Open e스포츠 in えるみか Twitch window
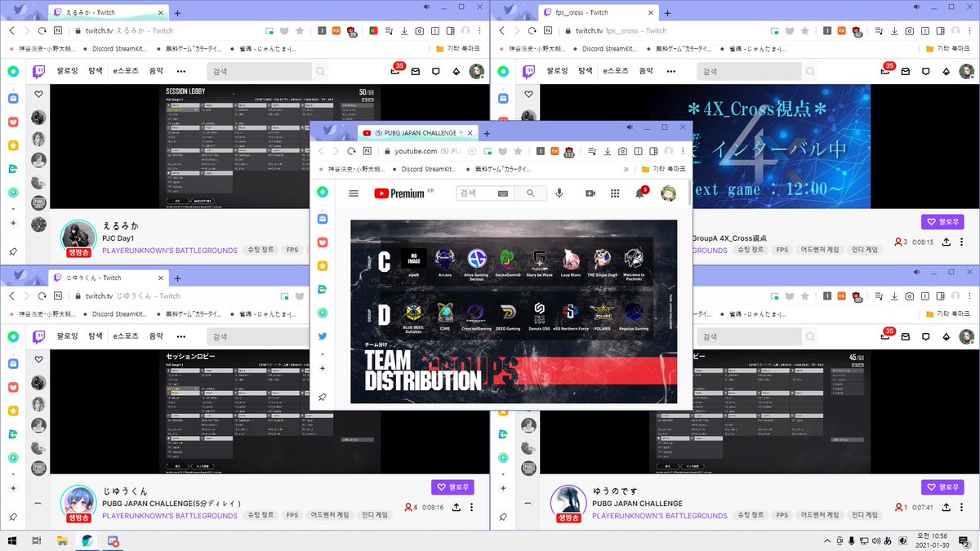The height and width of the screenshot is (551, 980). point(127,72)
